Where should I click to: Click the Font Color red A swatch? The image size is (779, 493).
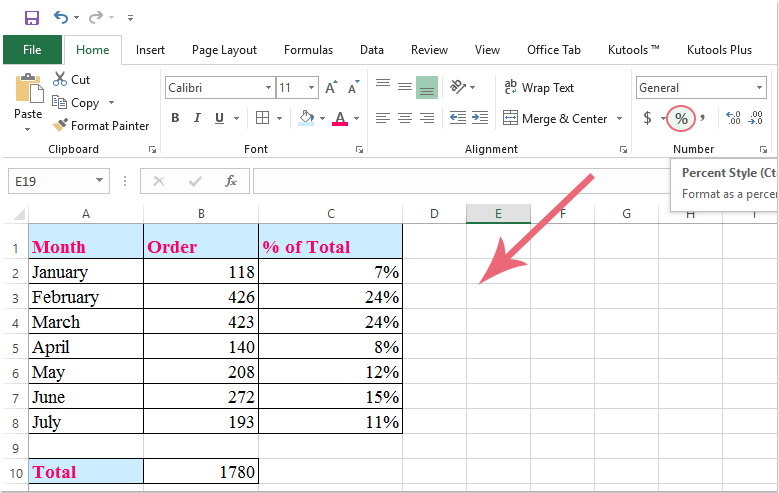coord(339,118)
